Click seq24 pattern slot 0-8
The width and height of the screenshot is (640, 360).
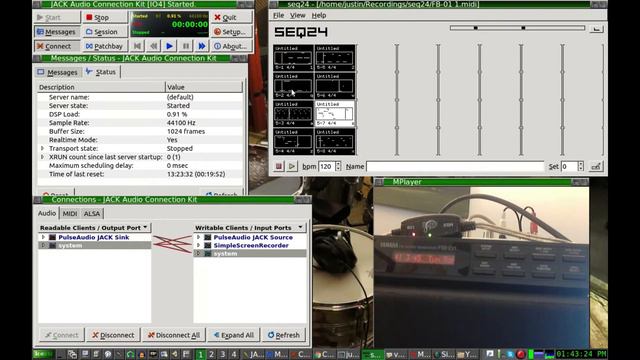click(335, 141)
